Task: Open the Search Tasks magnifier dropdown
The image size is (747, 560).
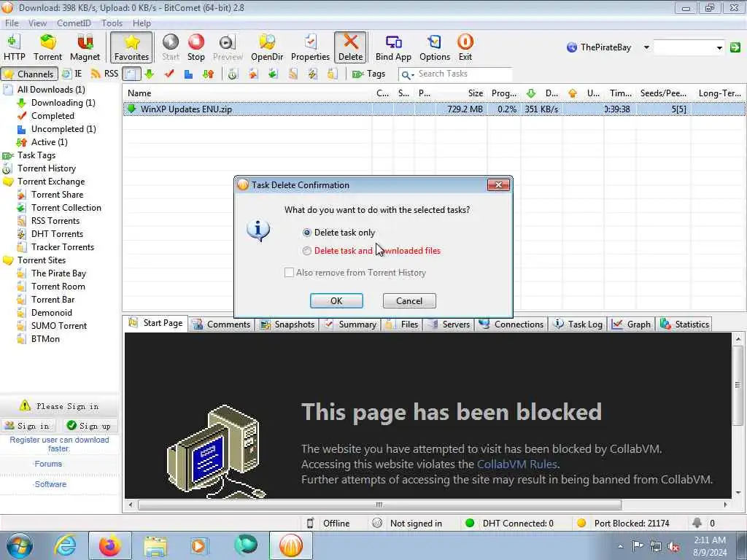Action: point(407,75)
